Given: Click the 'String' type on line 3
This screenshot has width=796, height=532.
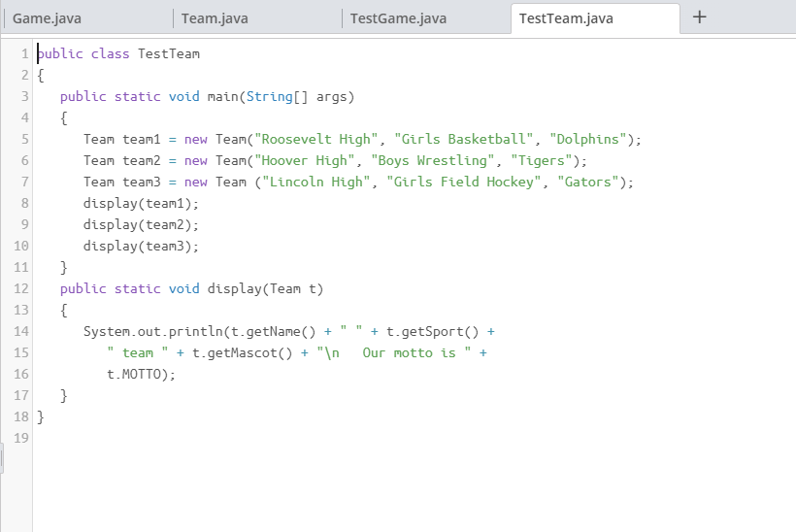Looking at the screenshot, I should (270, 96).
